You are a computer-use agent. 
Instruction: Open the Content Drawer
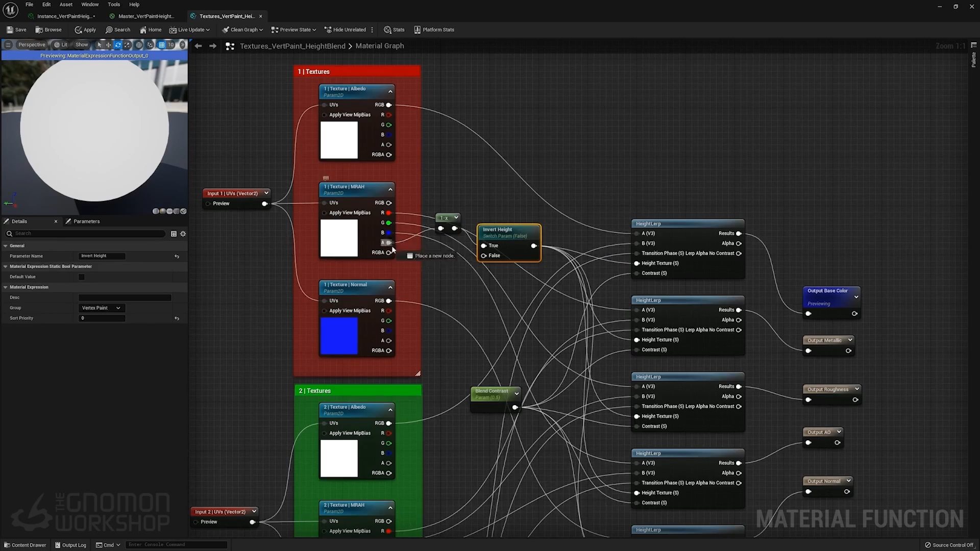coord(25,545)
